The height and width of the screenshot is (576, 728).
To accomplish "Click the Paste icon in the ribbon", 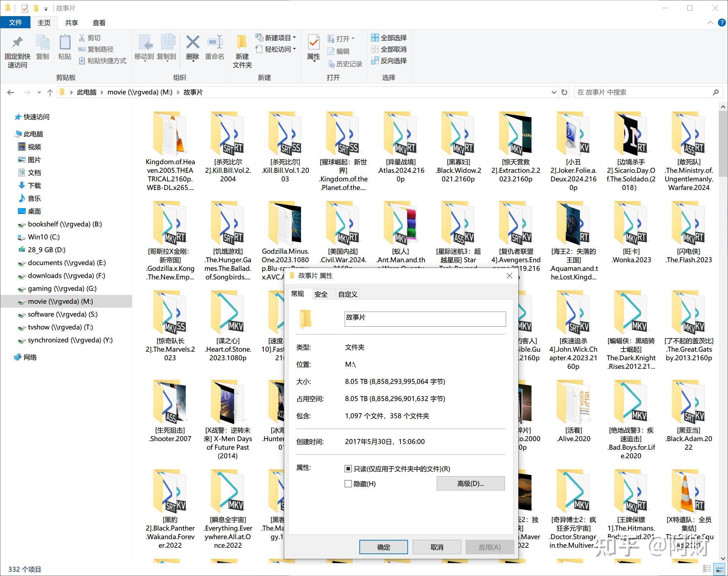I will tap(65, 43).
